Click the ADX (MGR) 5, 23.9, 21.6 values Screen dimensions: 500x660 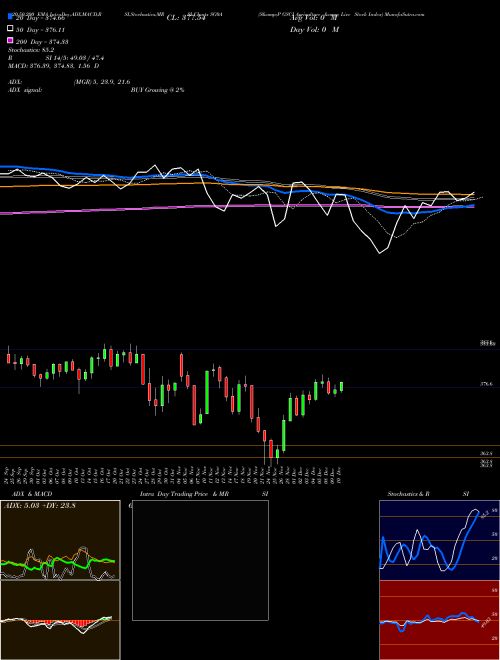(101, 82)
